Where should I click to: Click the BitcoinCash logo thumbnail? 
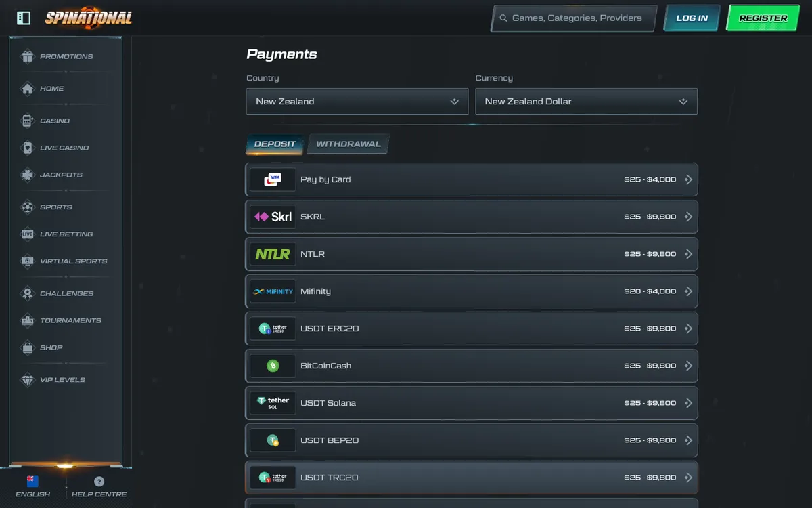click(273, 366)
